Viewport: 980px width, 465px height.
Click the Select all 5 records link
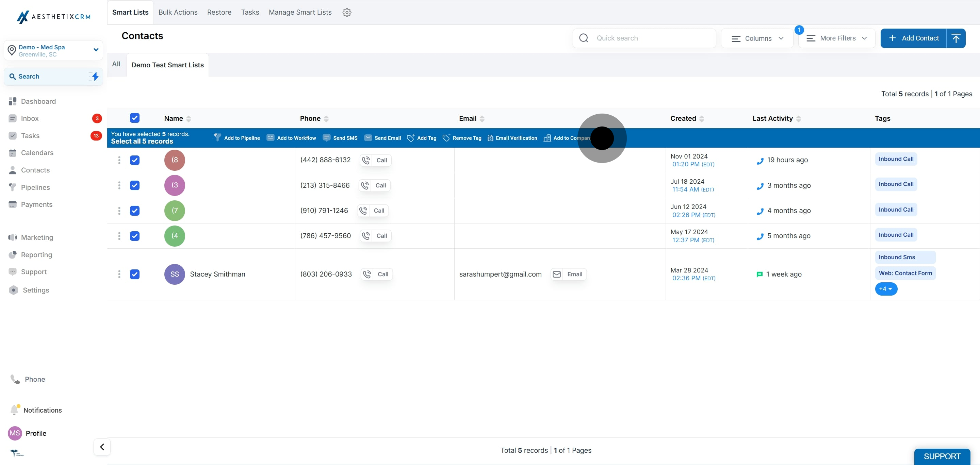click(x=142, y=142)
